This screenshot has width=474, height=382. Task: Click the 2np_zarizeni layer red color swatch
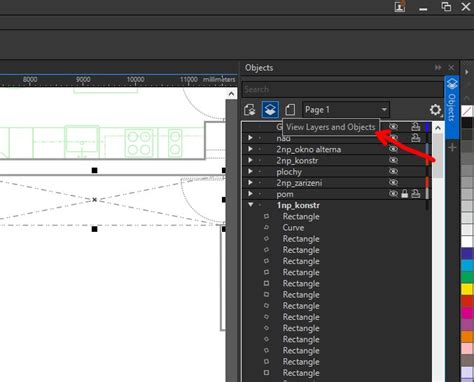[427, 182]
